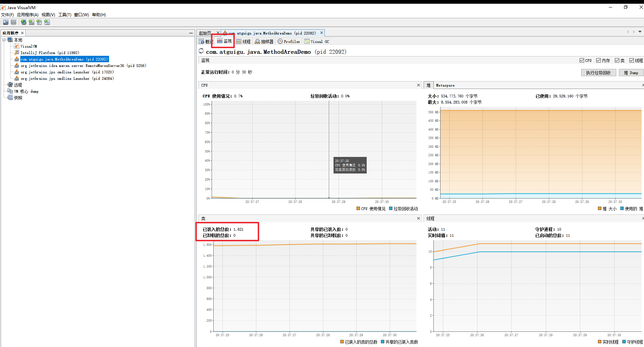Open the 工具(T) menu
Viewport: 644px width, 347px height.
click(x=65, y=15)
